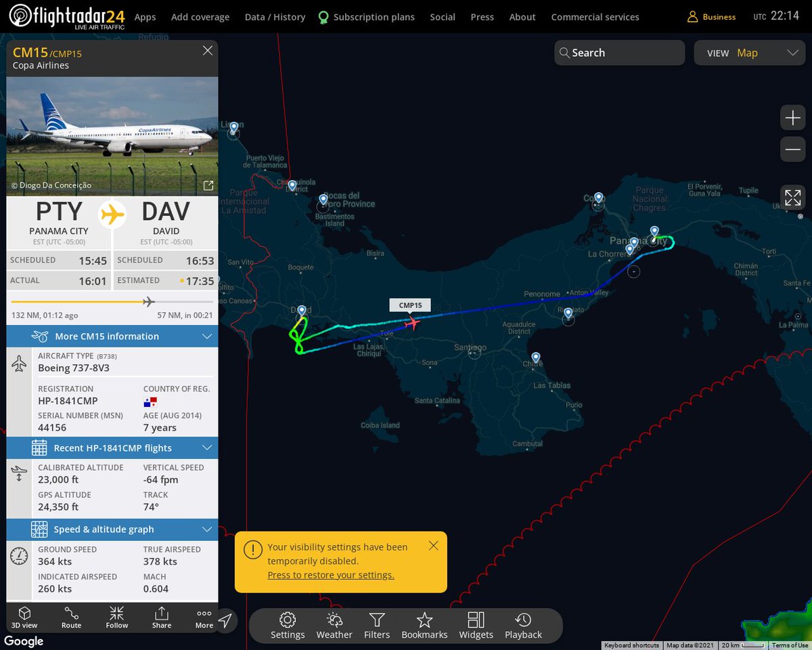Open the VIEW Map dropdown
The height and width of the screenshot is (650, 812).
749,53
